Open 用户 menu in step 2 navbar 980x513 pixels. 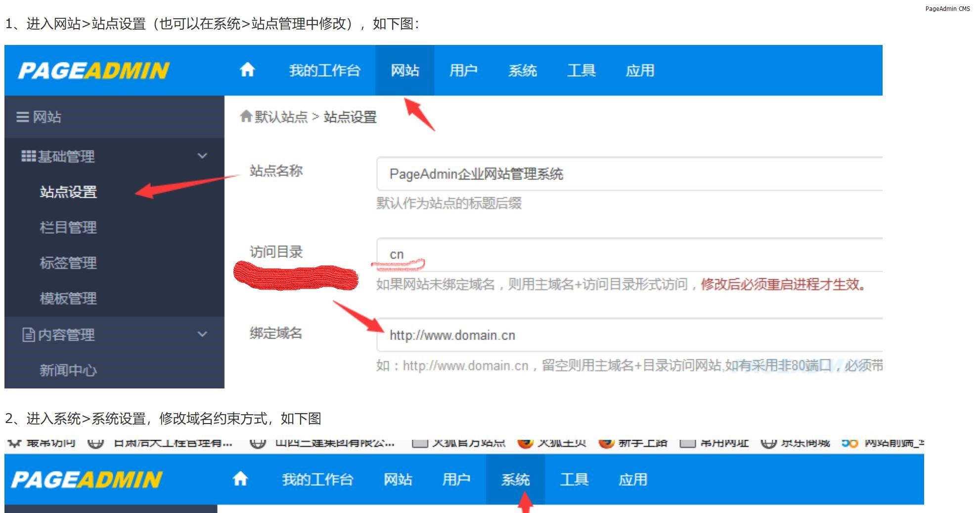click(456, 479)
